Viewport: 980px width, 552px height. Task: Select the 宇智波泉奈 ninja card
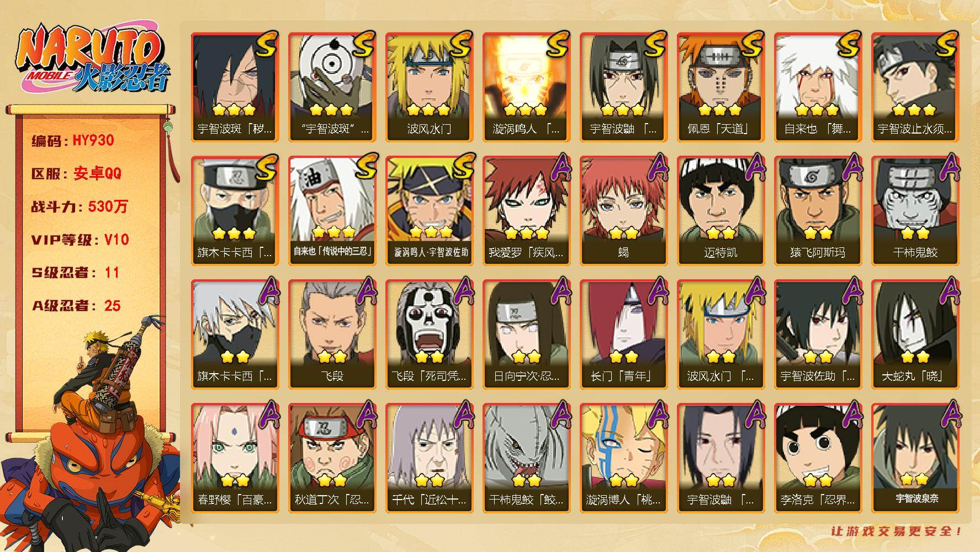(915, 458)
